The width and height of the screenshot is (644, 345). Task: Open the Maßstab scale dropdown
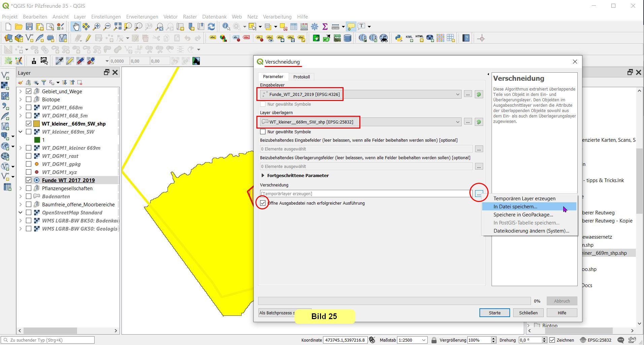click(424, 340)
